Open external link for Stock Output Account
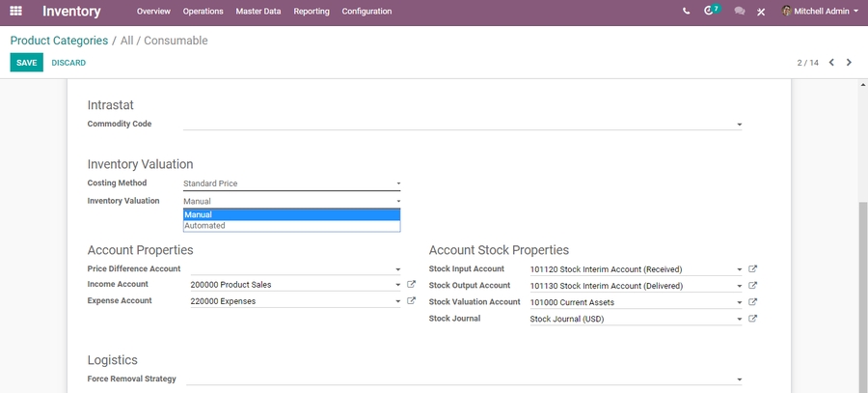868x393 pixels. tap(753, 286)
